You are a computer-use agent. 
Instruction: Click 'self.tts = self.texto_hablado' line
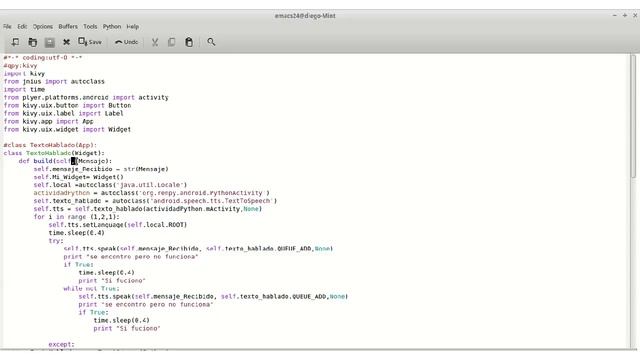coord(148,209)
